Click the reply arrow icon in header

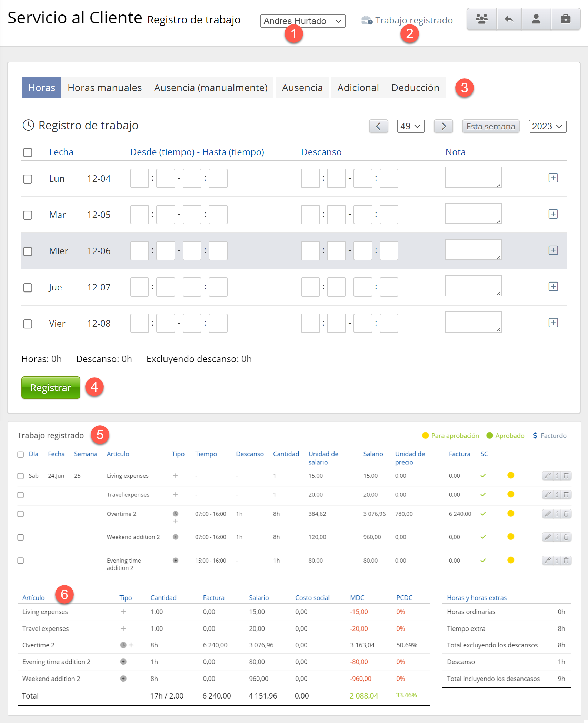coord(509,19)
